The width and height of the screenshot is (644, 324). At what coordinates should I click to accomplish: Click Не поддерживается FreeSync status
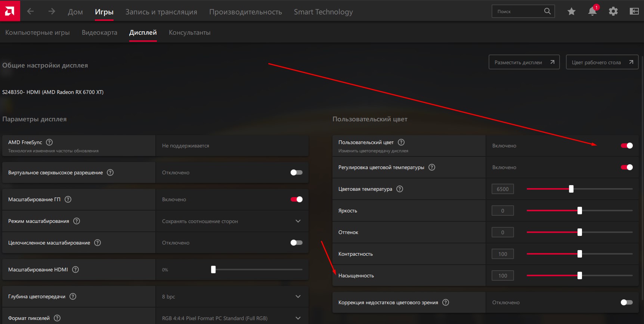186,146
